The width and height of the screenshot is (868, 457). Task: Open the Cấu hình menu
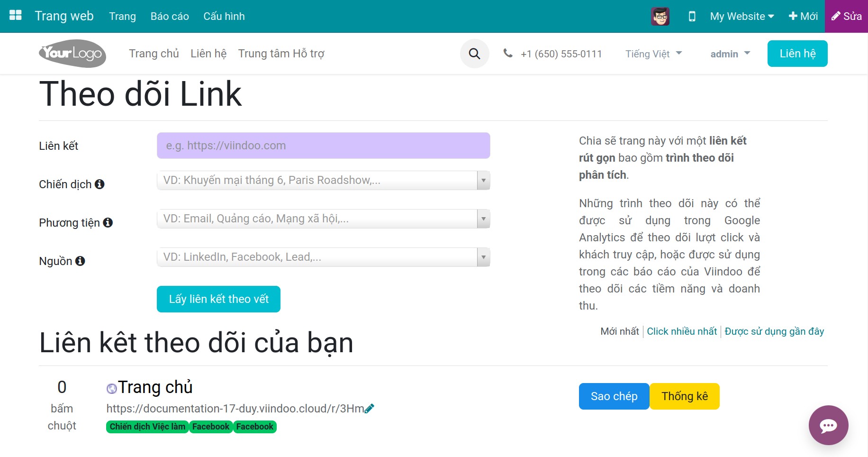point(224,16)
